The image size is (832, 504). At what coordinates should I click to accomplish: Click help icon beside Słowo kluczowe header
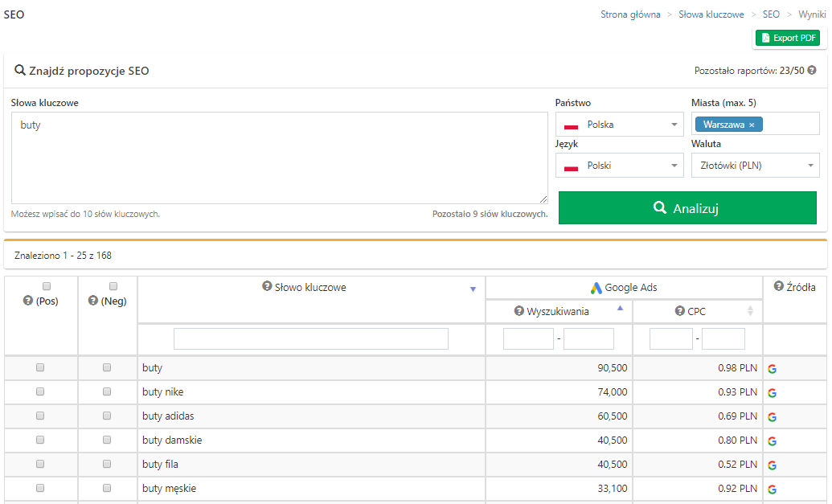[267, 287]
